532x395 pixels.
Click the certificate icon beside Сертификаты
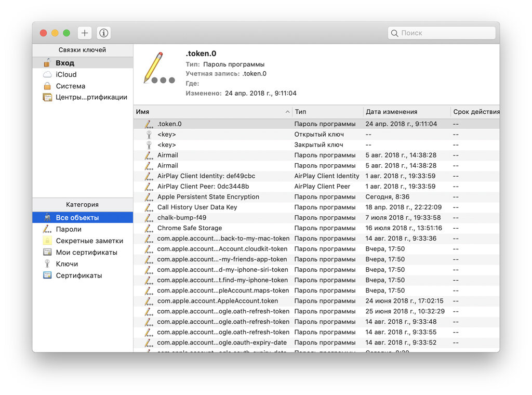tap(47, 275)
